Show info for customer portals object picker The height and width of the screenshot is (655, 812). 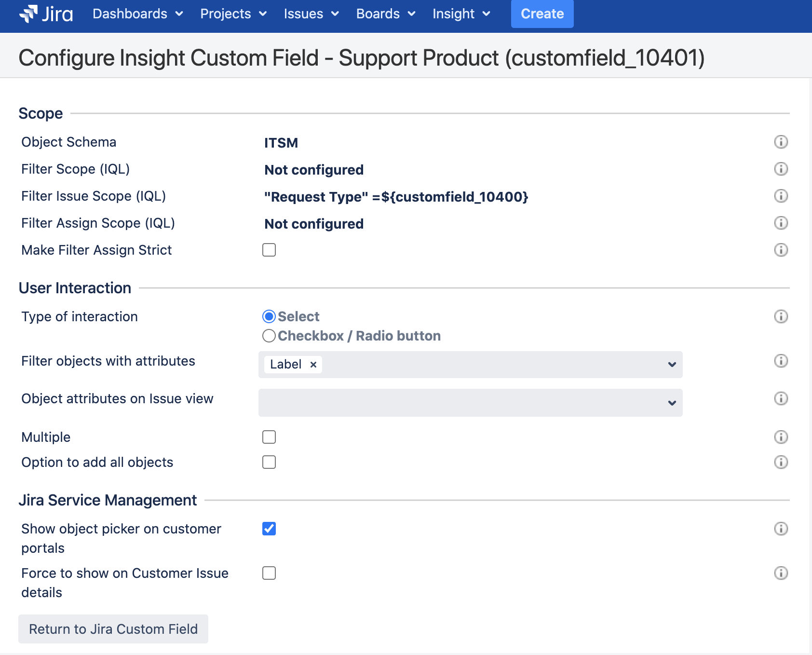click(x=781, y=529)
